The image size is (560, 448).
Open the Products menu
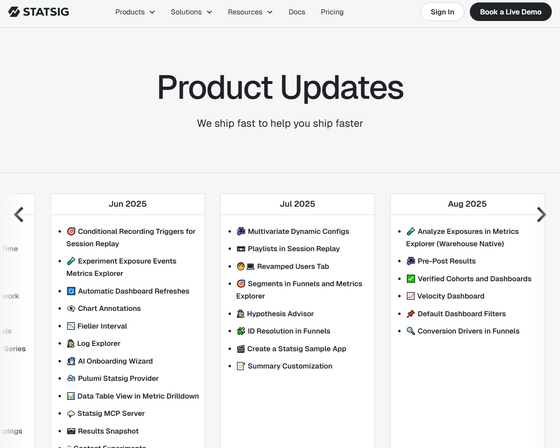click(135, 12)
